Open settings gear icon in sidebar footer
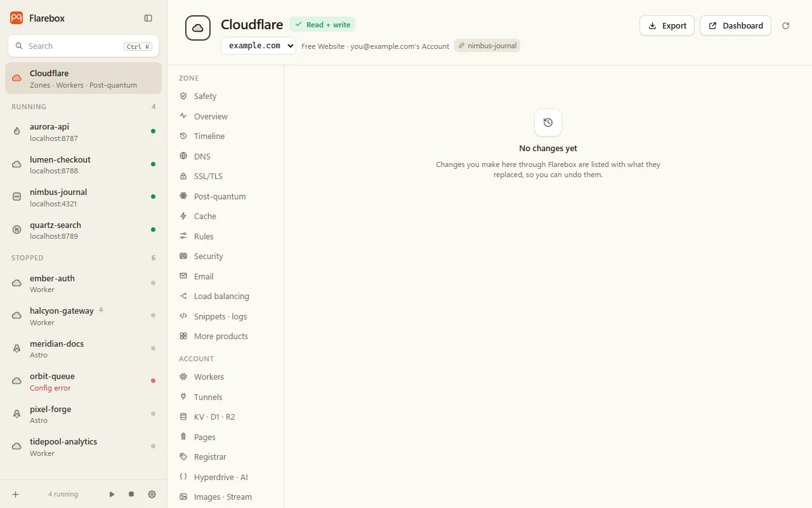 tap(152, 494)
